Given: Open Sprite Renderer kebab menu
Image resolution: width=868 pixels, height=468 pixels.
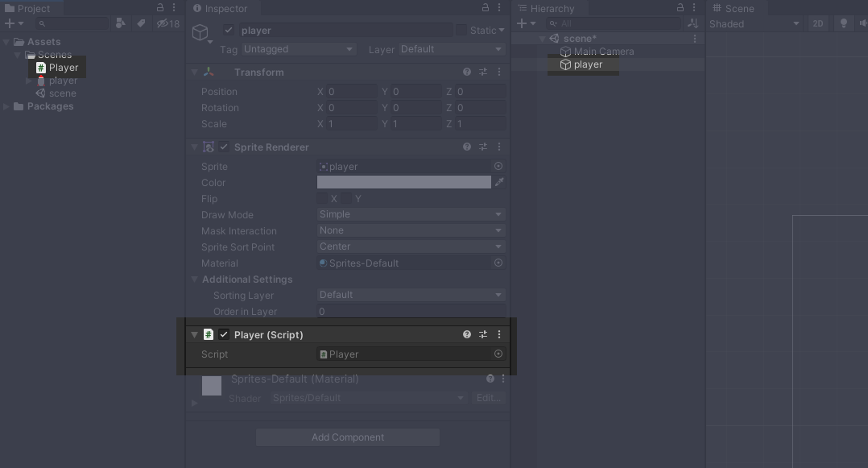Looking at the screenshot, I should point(498,147).
